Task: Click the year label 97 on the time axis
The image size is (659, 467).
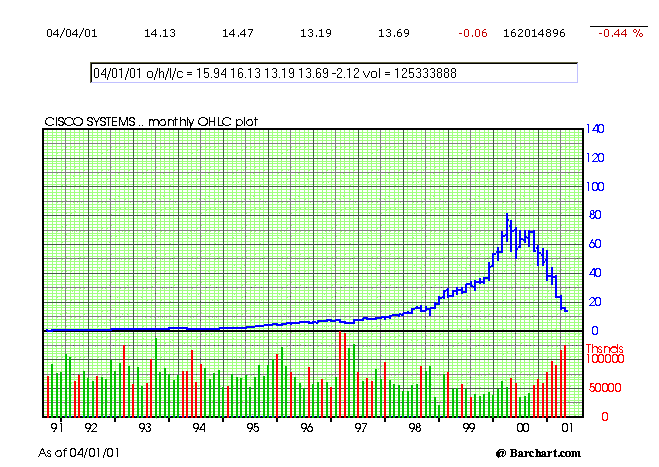Action: tap(361, 428)
